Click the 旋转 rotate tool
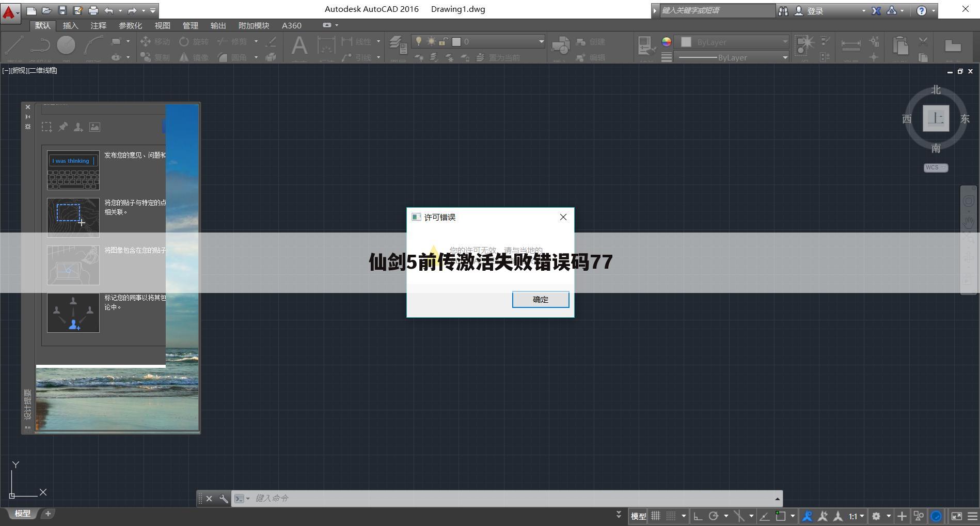 point(194,41)
